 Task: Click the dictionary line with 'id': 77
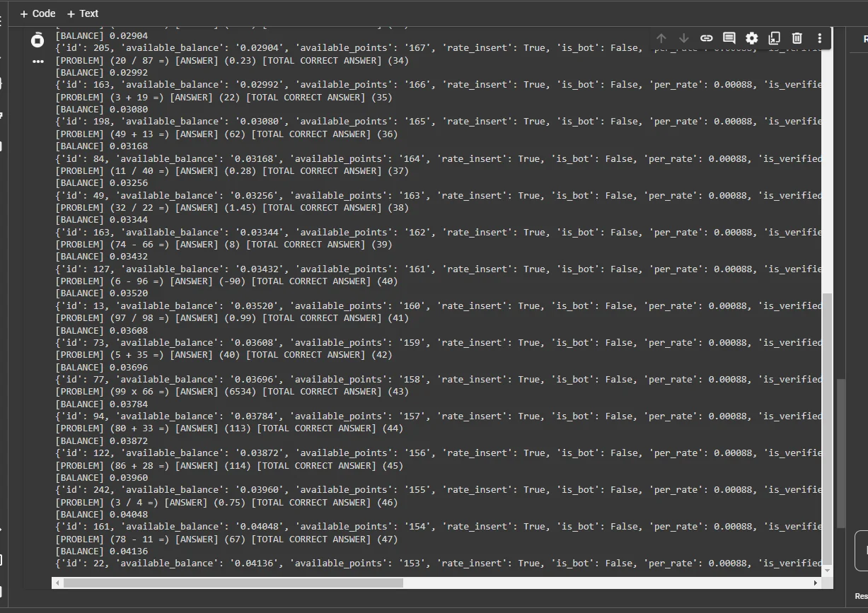click(x=439, y=379)
